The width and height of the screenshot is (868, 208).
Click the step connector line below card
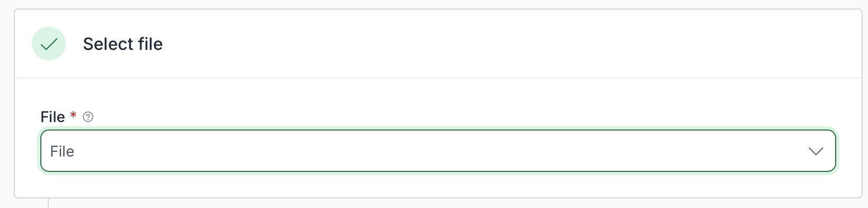click(48, 203)
